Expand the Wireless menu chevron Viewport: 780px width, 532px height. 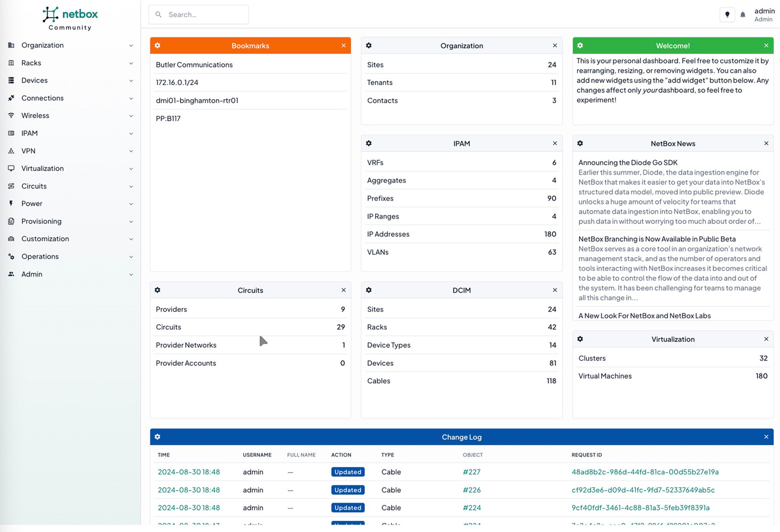[x=131, y=116]
